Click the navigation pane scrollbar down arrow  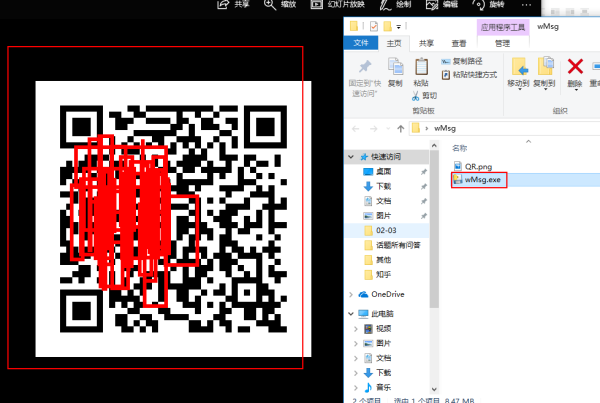[x=434, y=389]
